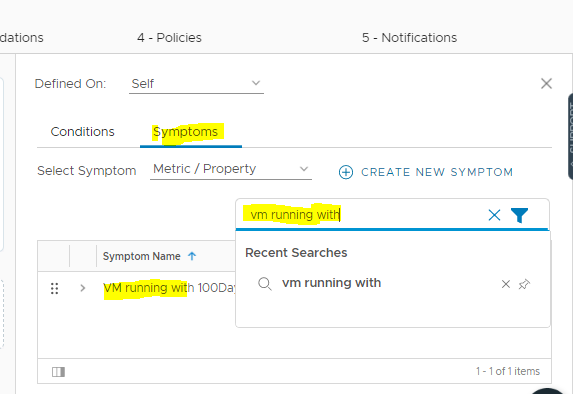Expand the VM running with 100Day symptom row

click(83, 288)
